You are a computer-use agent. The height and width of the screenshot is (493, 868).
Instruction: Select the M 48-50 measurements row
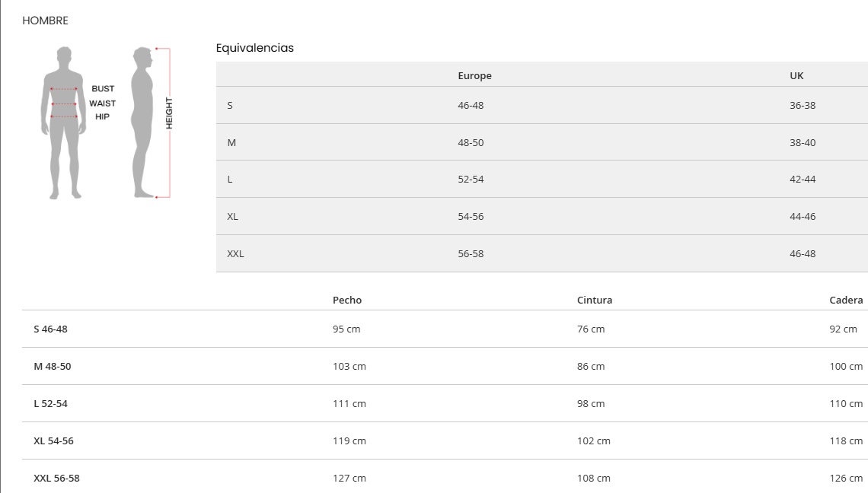point(445,366)
